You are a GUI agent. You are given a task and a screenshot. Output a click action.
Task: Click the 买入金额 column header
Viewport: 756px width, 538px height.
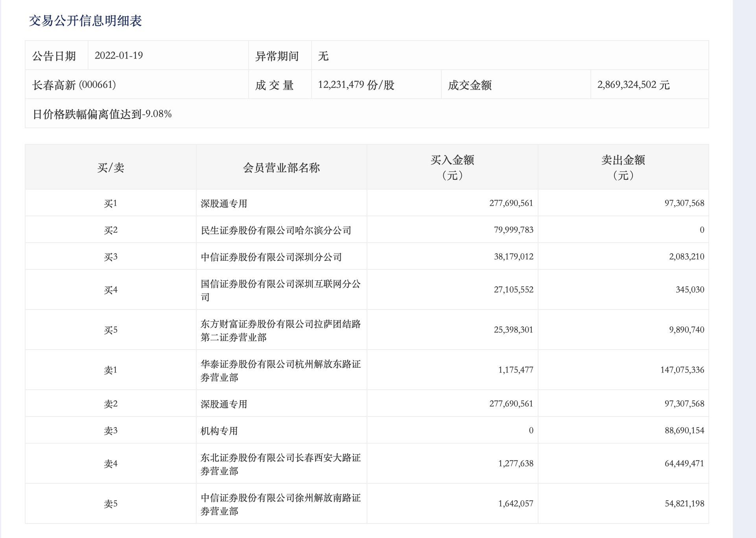coord(452,167)
